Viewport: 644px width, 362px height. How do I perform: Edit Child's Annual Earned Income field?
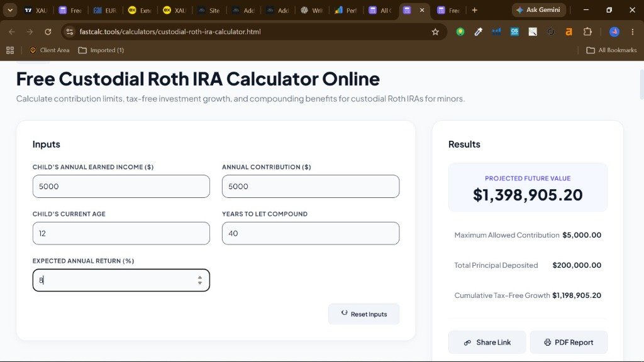click(x=121, y=186)
